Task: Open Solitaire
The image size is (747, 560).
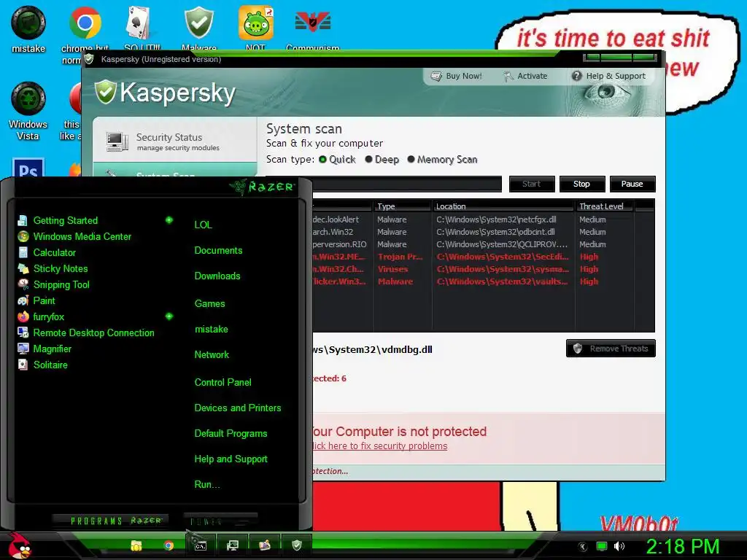Action: [50, 365]
